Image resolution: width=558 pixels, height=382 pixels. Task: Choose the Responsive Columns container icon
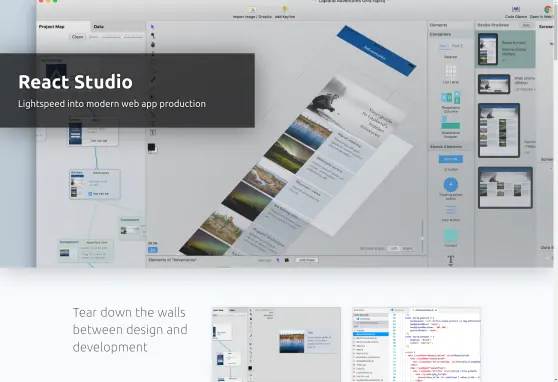pyautogui.click(x=451, y=98)
